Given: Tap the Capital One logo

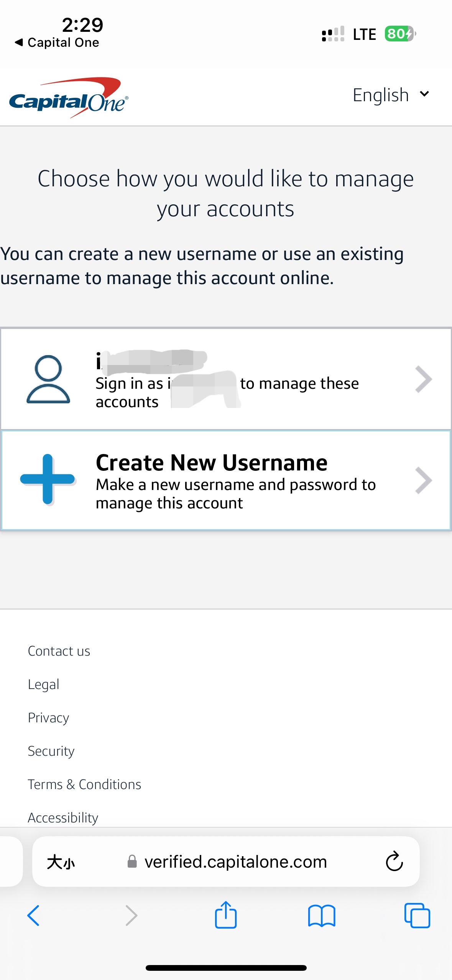Looking at the screenshot, I should [x=69, y=97].
